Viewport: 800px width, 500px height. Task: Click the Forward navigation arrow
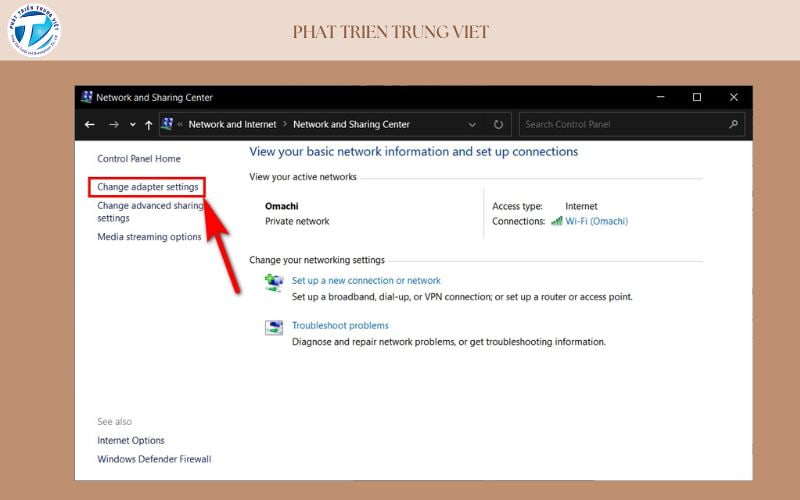(x=113, y=125)
